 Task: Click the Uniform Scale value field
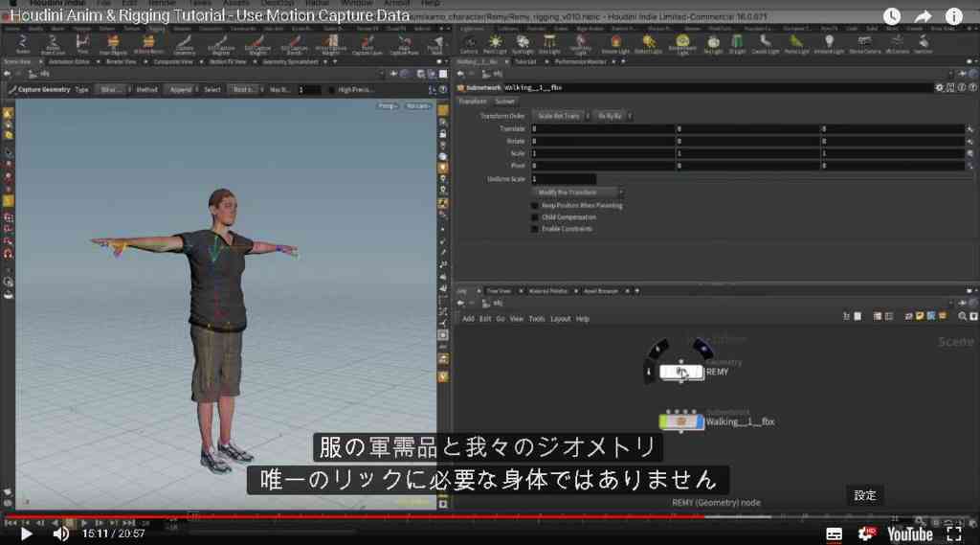tap(563, 179)
